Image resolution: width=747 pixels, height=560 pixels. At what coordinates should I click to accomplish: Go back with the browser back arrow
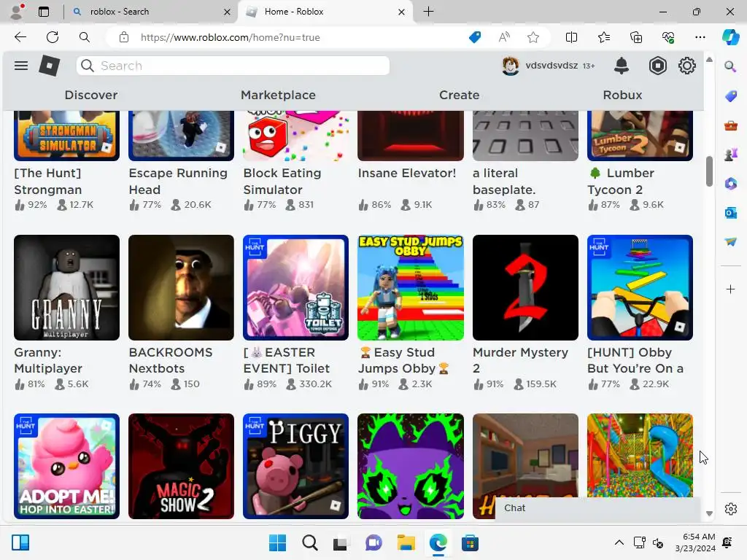coord(20,37)
